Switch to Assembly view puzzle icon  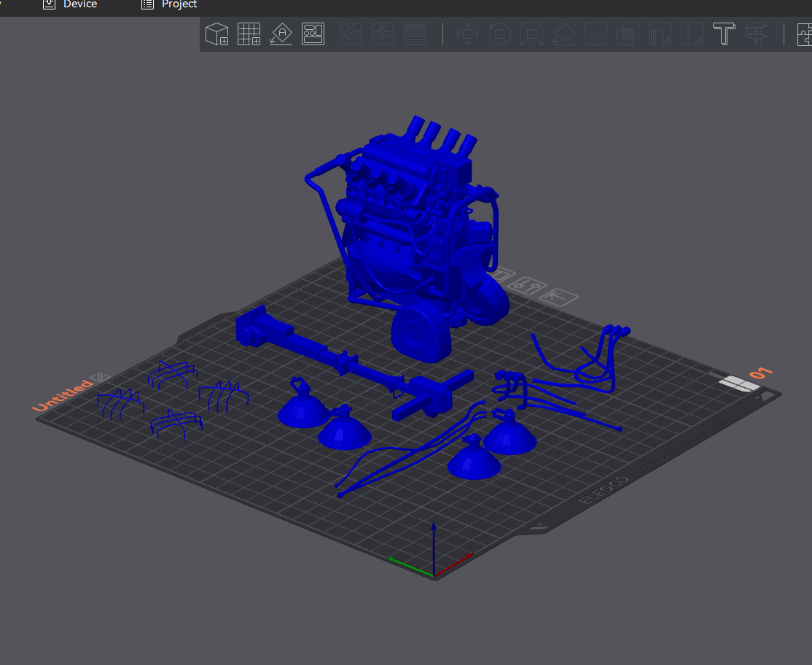[804, 34]
